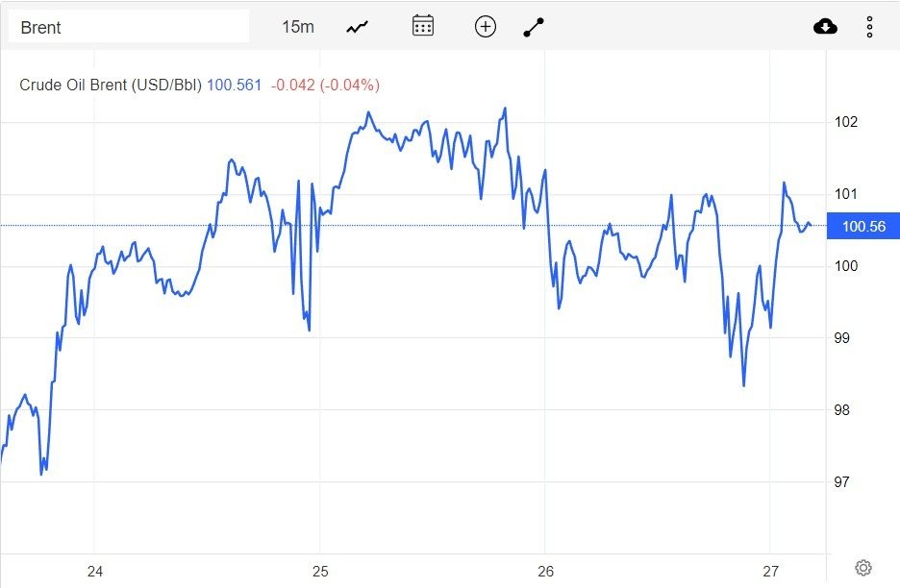Click date label 27 on time axis
This screenshot has height=588, width=900.
(x=771, y=571)
